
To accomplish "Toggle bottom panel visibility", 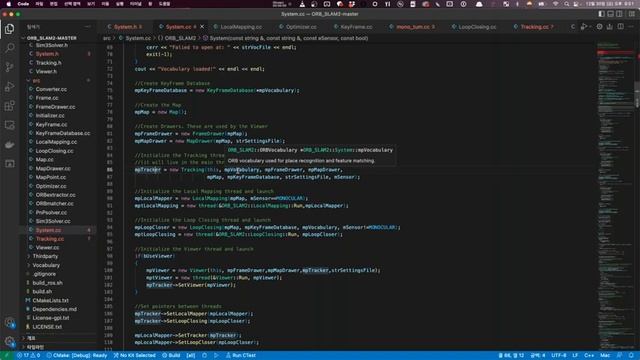I will coord(611,14).
